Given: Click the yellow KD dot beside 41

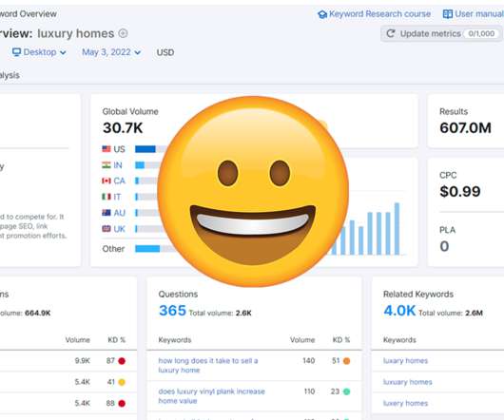Looking at the screenshot, I should pyautogui.click(x=122, y=382).
